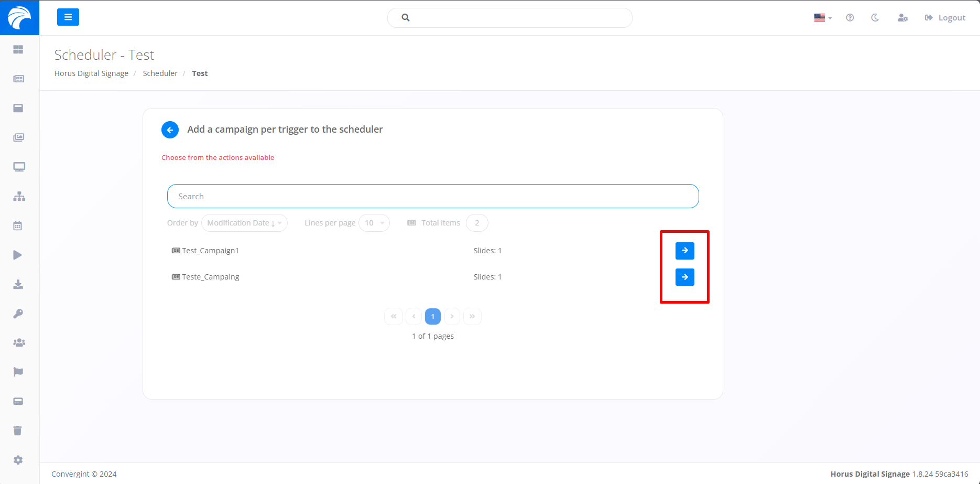This screenshot has width=980, height=484.
Task: Expand the Lines per page dropdown
Action: pos(374,223)
